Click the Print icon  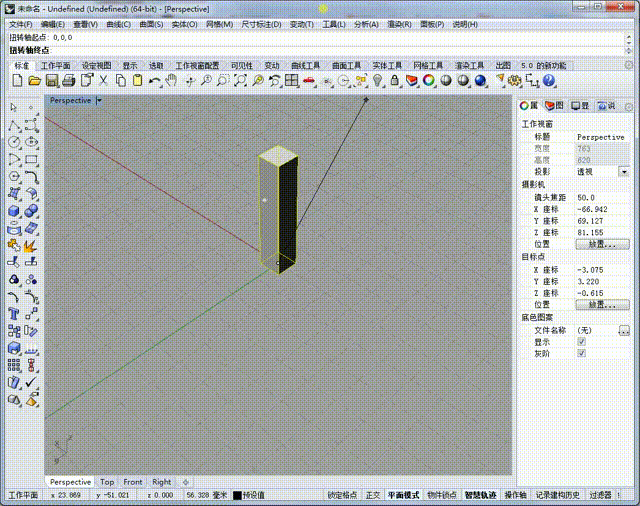(x=69, y=80)
